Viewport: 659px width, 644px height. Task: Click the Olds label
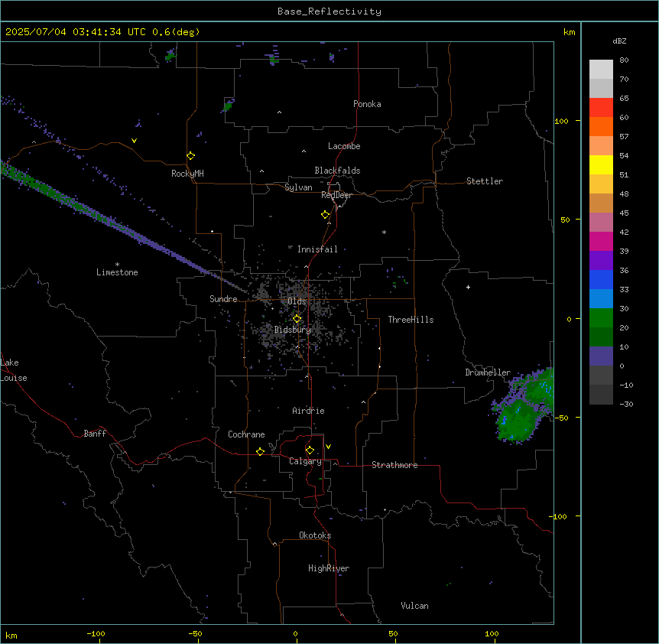click(x=297, y=301)
